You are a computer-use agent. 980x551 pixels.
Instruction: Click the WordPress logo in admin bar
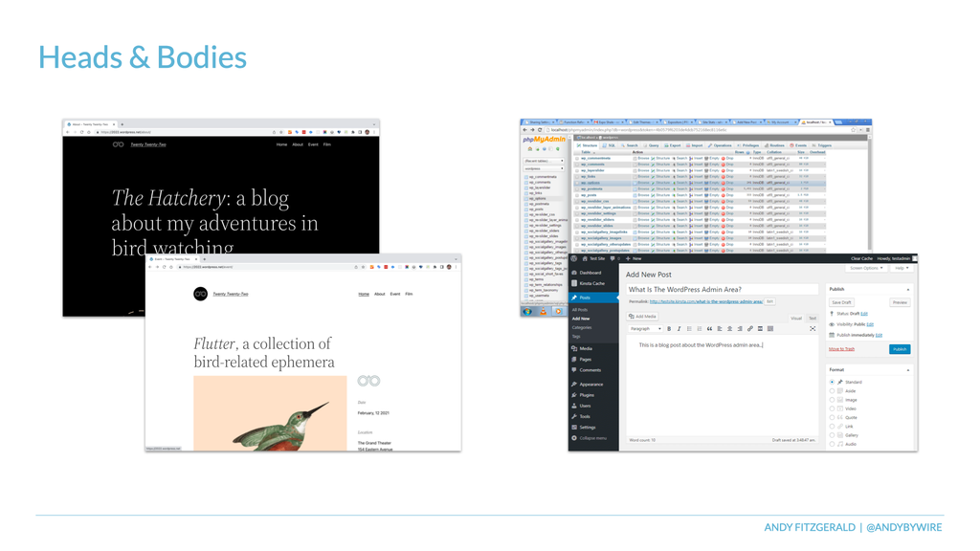574,258
